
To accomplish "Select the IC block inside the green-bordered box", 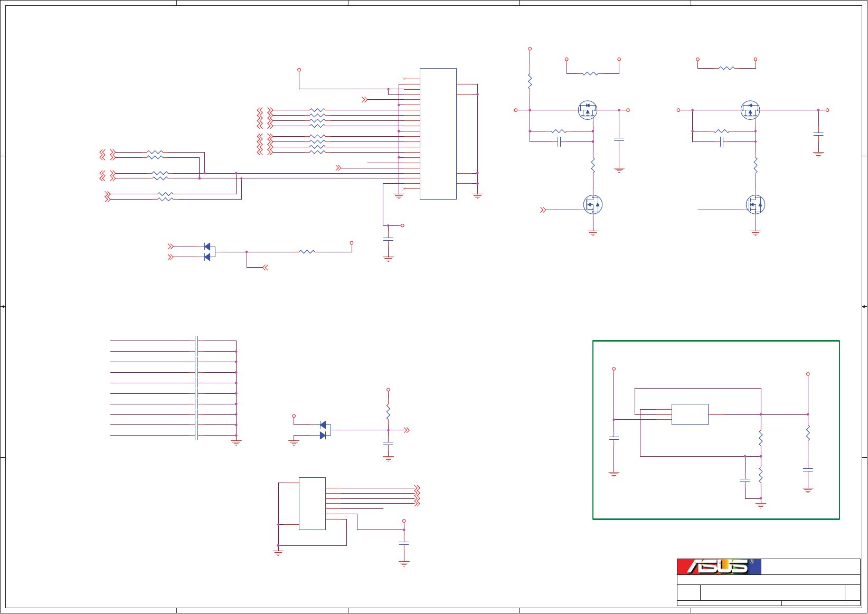I will click(690, 414).
